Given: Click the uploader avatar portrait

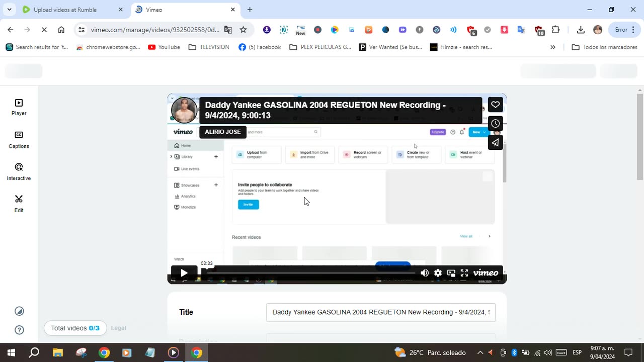Looking at the screenshot, I should coord(184,111).
